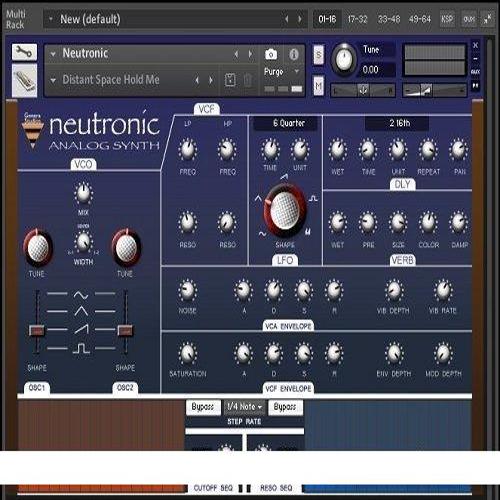Save snapshot with the disk icon
500x500 pixels.
coord(230,80)
